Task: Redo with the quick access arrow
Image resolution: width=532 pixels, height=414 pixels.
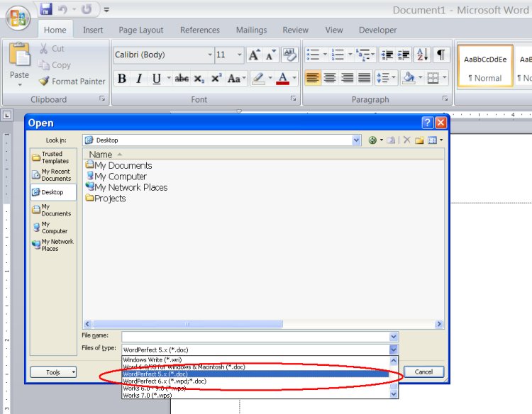Action: pyautogui.click(x=87, y=9)
